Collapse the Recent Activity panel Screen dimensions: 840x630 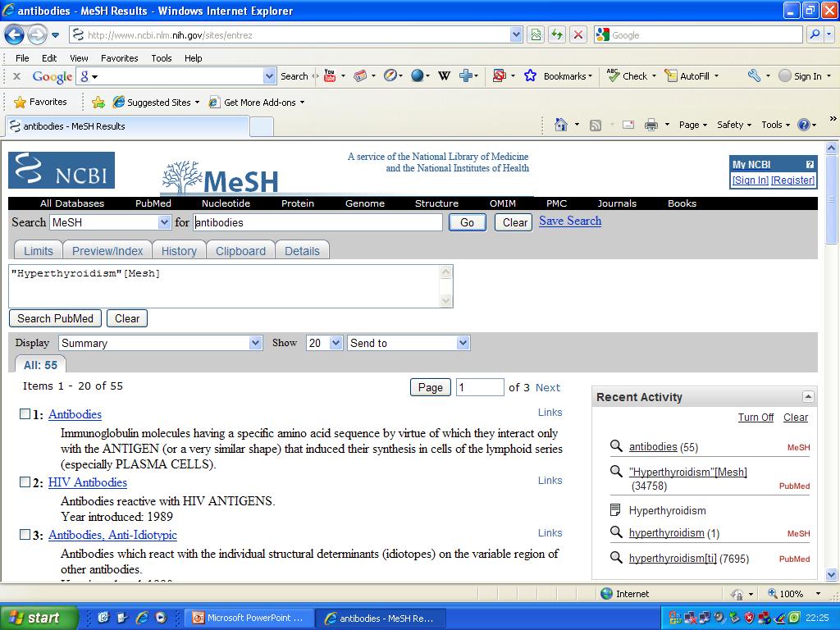[x=808, y=397]
